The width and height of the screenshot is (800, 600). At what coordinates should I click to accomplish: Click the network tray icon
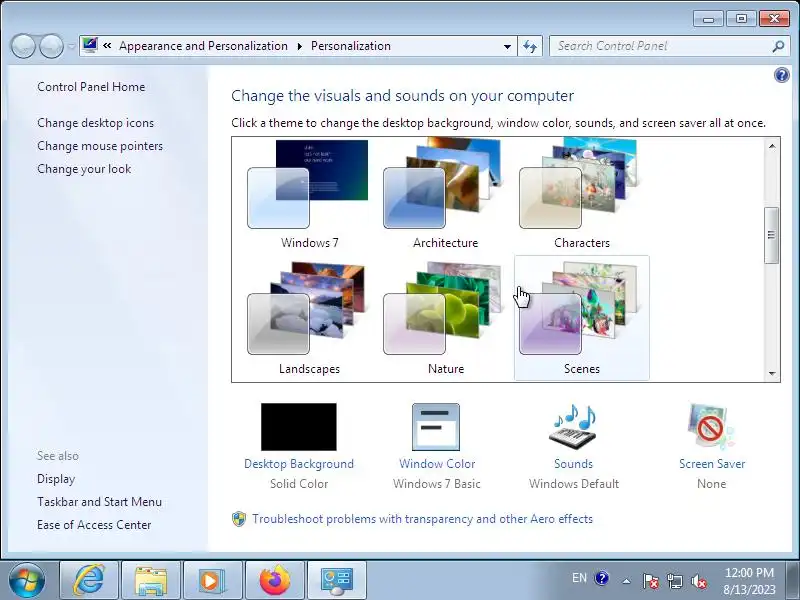675,581
